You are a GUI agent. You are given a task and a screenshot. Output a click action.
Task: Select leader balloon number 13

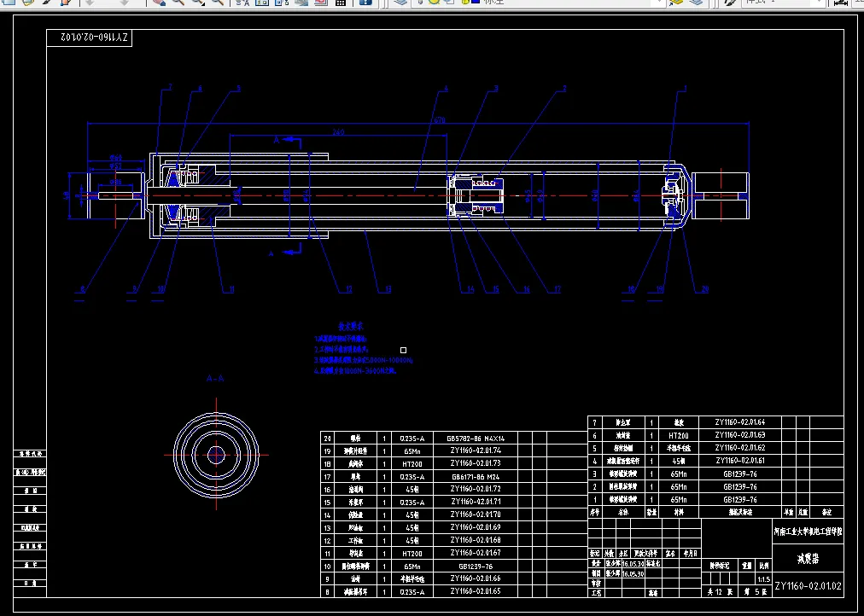[x=388, y=289]
